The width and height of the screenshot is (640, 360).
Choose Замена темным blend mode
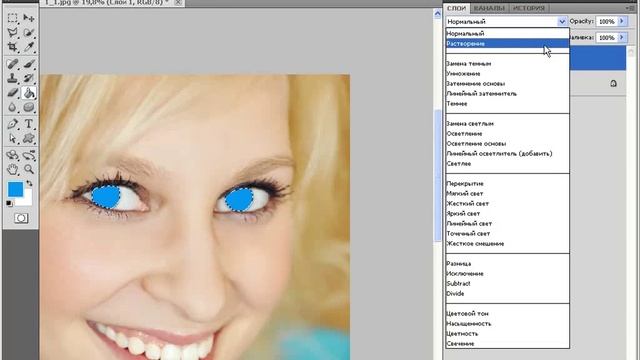pos(507,64)
